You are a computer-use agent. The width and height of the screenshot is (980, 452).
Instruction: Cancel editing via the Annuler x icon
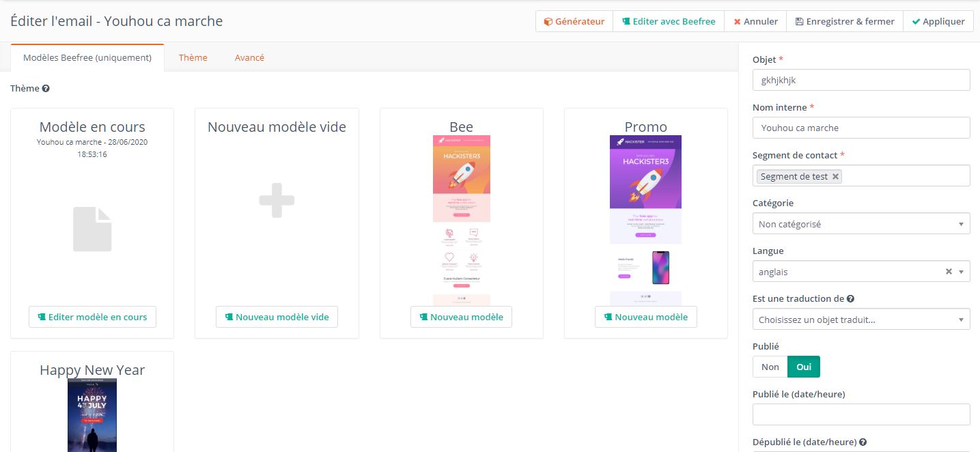tap(738, 21)
